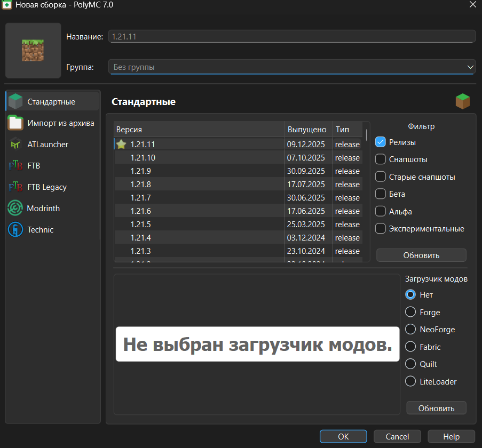
Task: Select version 1.21.8 in the list
Action: (141, 185)
